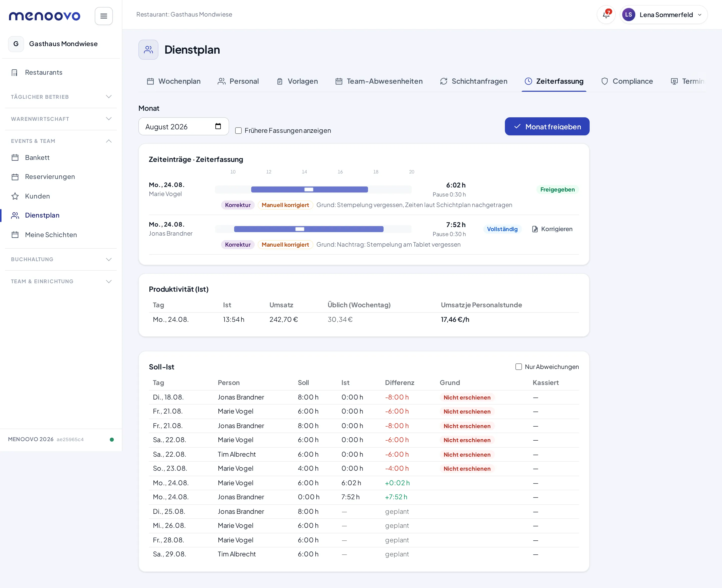
Task: Toggle sidebar with hamburger menu icon
Action: [x=104, y=16]
